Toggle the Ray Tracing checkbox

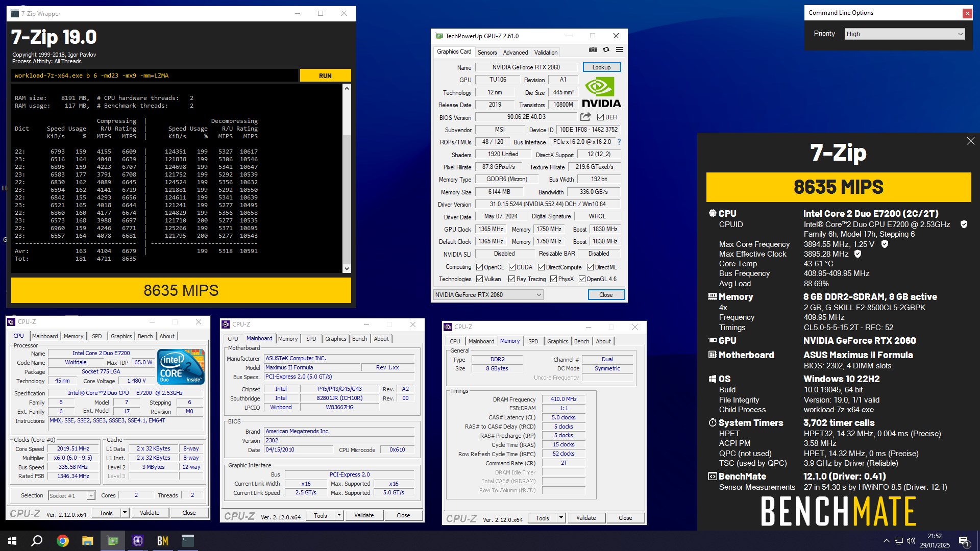[x=511, y=279]
